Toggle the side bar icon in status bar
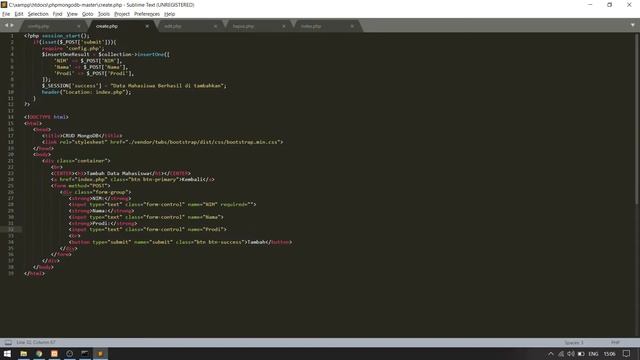 tap(8, 342)
